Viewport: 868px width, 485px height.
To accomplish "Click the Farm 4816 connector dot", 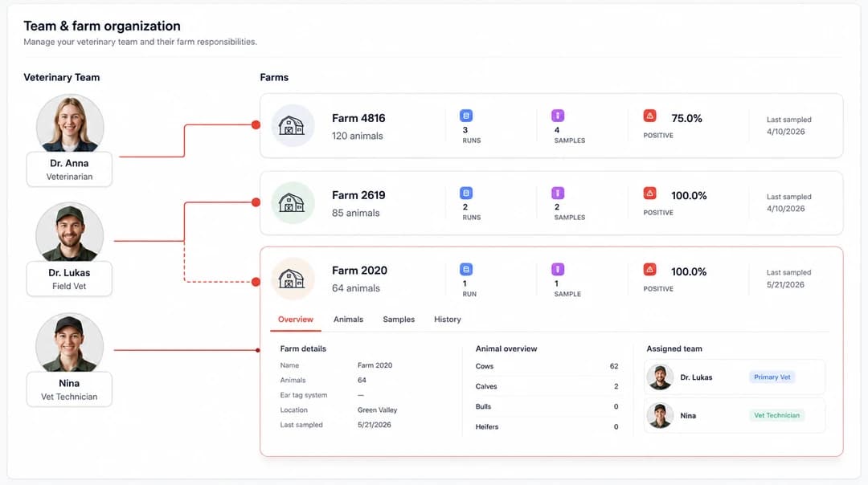I will tap(256, 125).
